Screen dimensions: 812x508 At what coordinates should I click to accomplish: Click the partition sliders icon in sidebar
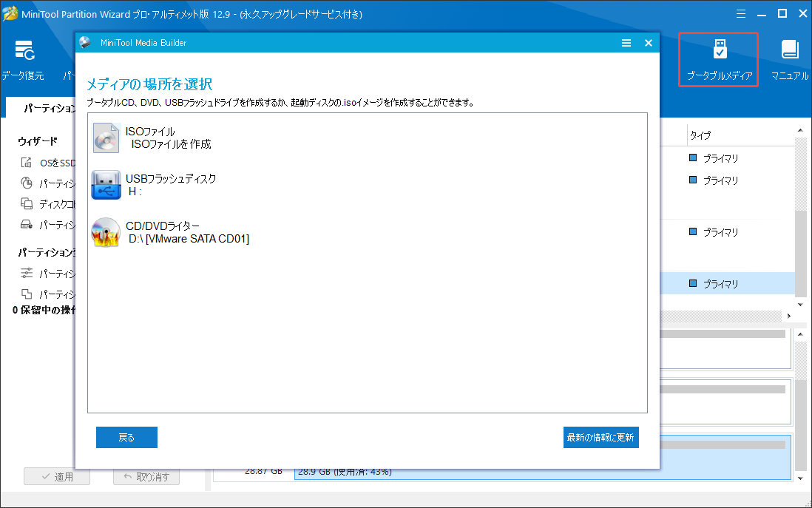26,272
